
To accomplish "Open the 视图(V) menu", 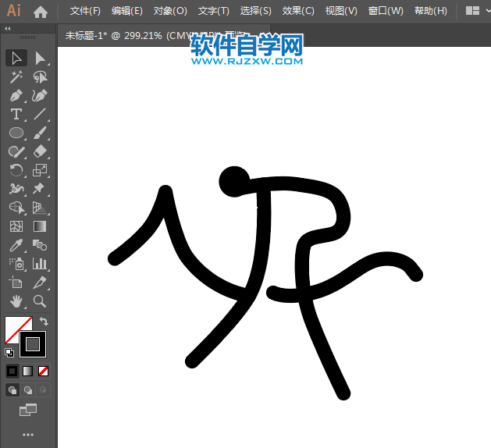I will (x=341, y=11).
